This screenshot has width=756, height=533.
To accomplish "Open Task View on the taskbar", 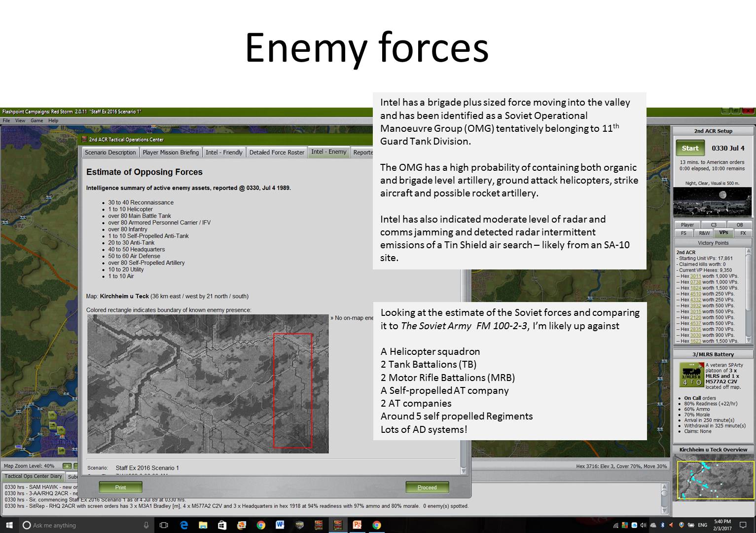I will (164, 525).
